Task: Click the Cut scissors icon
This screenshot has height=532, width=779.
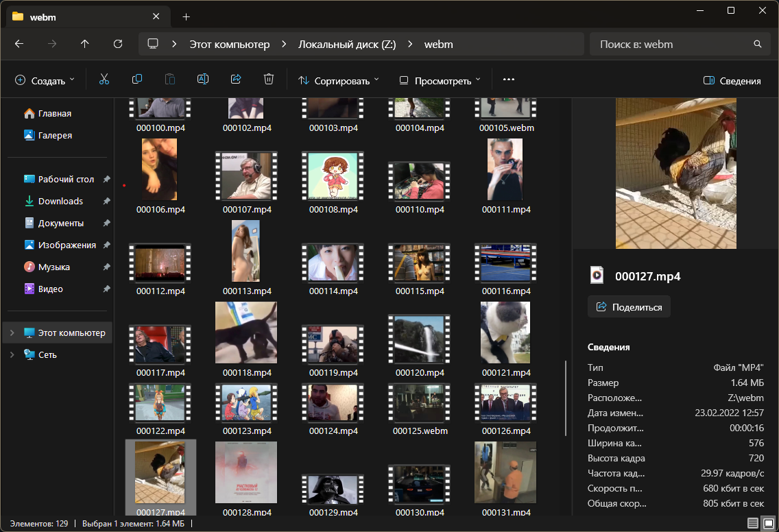Action: pos(104,80)
